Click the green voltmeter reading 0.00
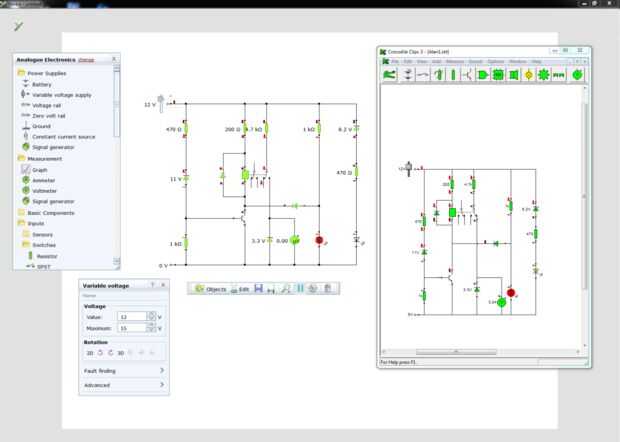620x442 pixels. coord(295,240)
